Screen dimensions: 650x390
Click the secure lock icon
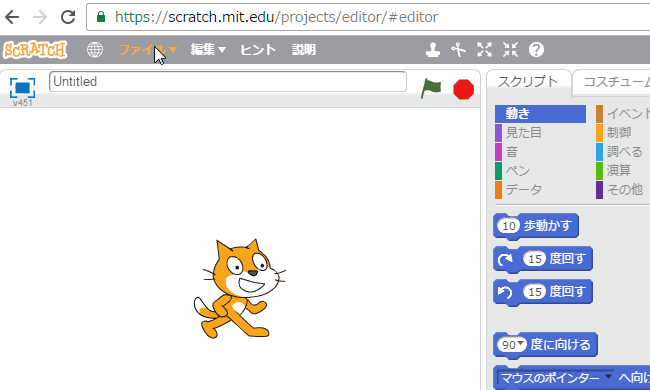tap(101, 17)
